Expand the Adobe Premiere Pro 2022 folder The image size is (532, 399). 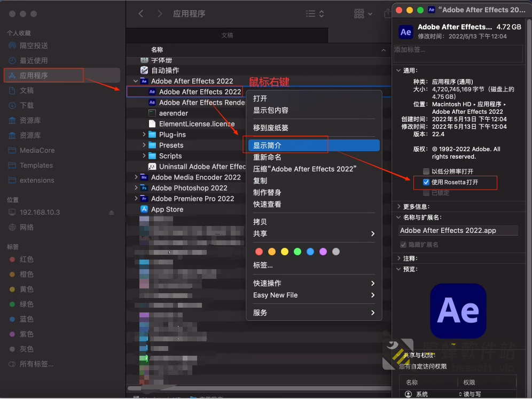[136, 199]
